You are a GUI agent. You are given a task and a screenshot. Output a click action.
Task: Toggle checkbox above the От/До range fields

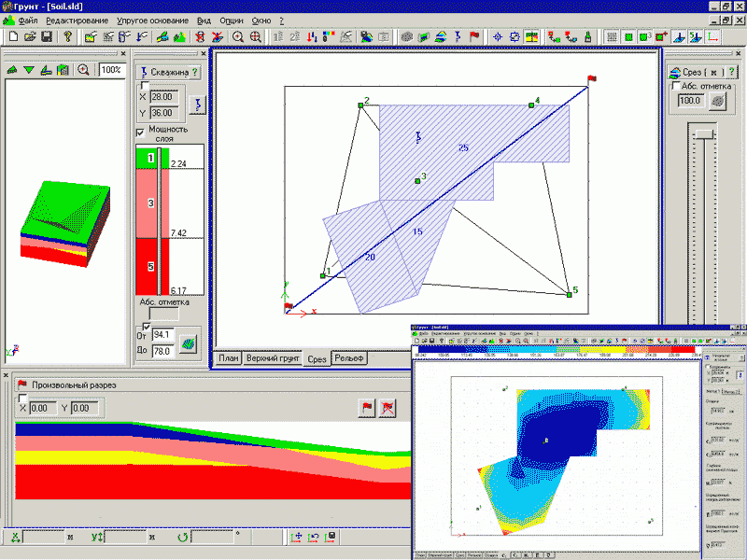pyautogui.click(x=146, y=326)
